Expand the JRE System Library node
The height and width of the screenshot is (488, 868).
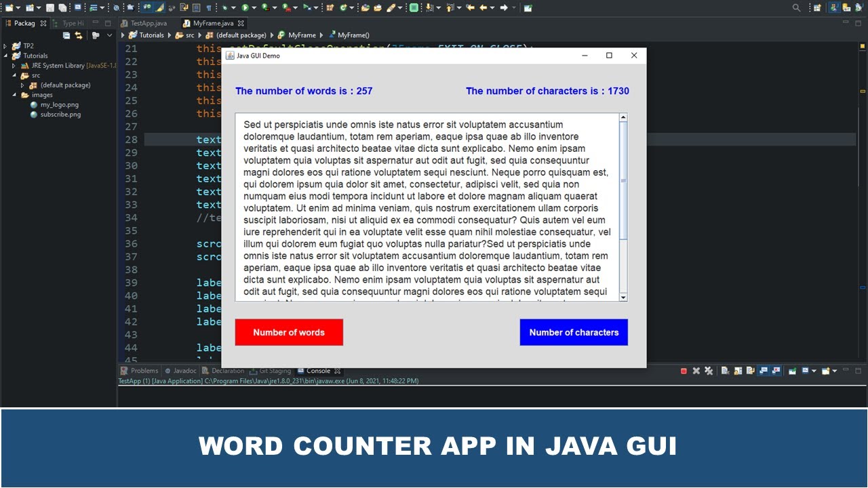pos(14,66)
